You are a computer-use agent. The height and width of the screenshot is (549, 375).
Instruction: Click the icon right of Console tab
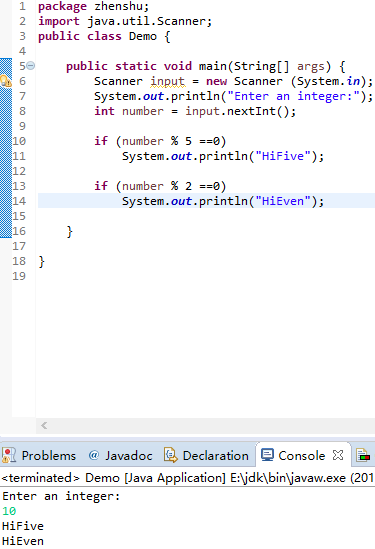tap(363, 456)
